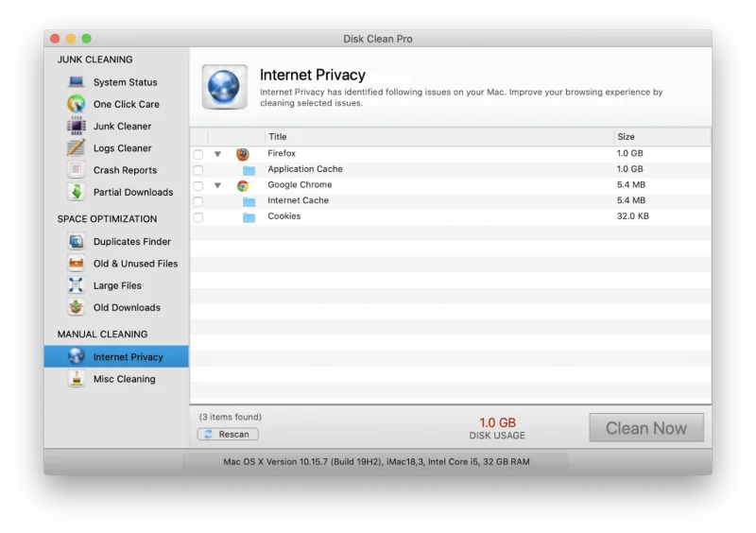Viewport: 756px width, 533px height.
Task: Collapse the Google Chrome disclosure triangle
Action: [x=217, y=186]
